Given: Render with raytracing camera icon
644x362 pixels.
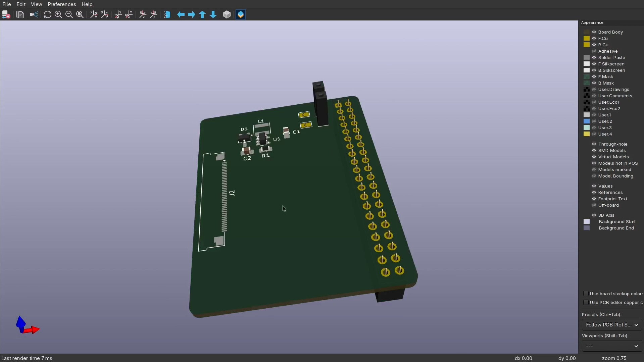Looking at the screenshot, I should click(x=34, y=14).
